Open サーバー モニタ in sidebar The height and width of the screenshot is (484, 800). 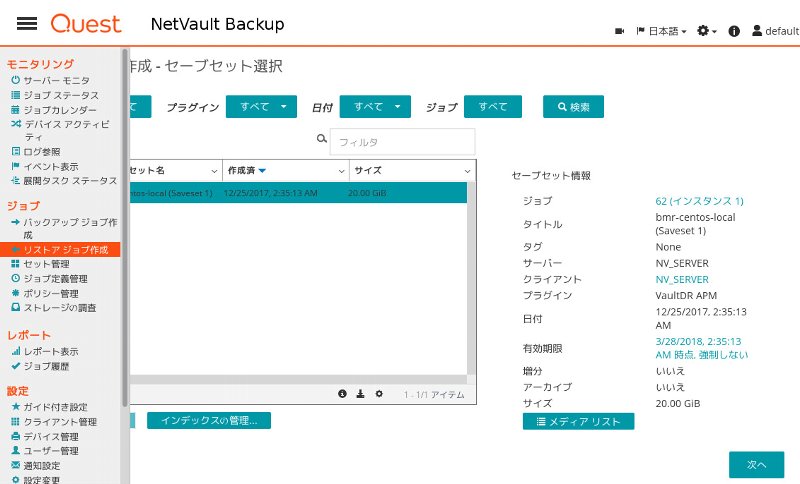point(56,81)
